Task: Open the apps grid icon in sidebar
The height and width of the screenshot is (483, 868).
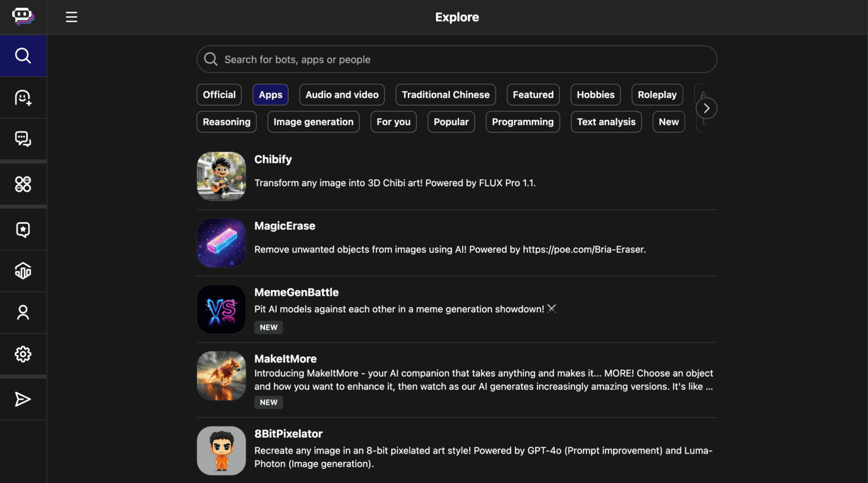Action: [x=23, y=184]
